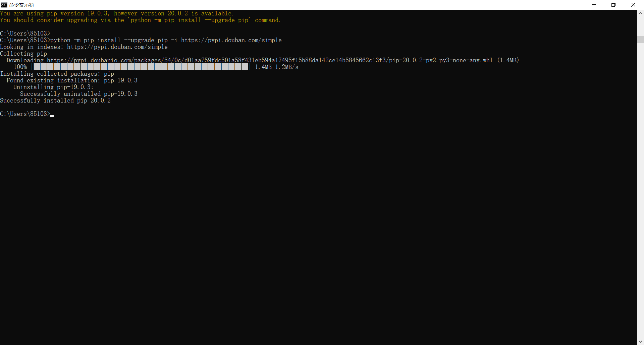Click 'Successfully uninstalled pip-19.0.3' line
This screenshot has width=644, height=345.
79,94
